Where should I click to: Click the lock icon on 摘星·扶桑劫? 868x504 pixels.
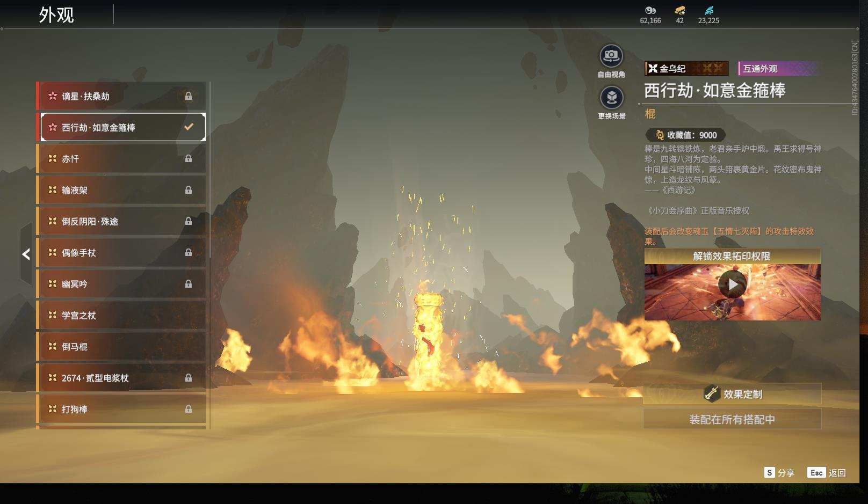[189, 96]
